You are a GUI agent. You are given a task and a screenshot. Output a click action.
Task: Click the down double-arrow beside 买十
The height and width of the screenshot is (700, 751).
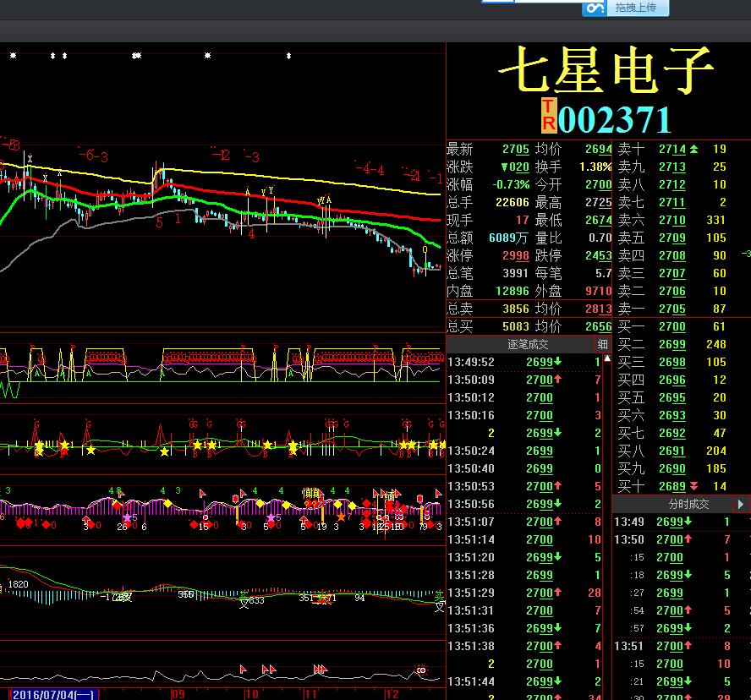click(693, 486)
